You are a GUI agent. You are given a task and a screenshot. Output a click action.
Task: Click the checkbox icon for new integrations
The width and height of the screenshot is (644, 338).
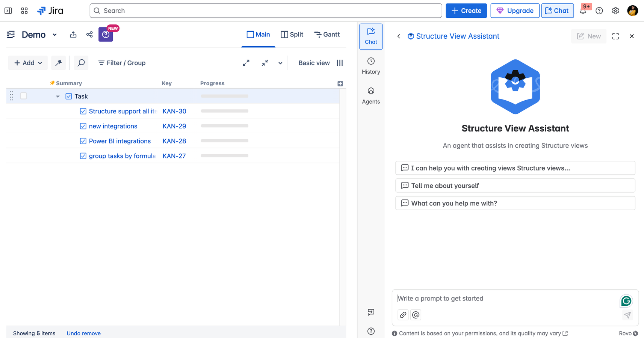click(x=83, y=126)
